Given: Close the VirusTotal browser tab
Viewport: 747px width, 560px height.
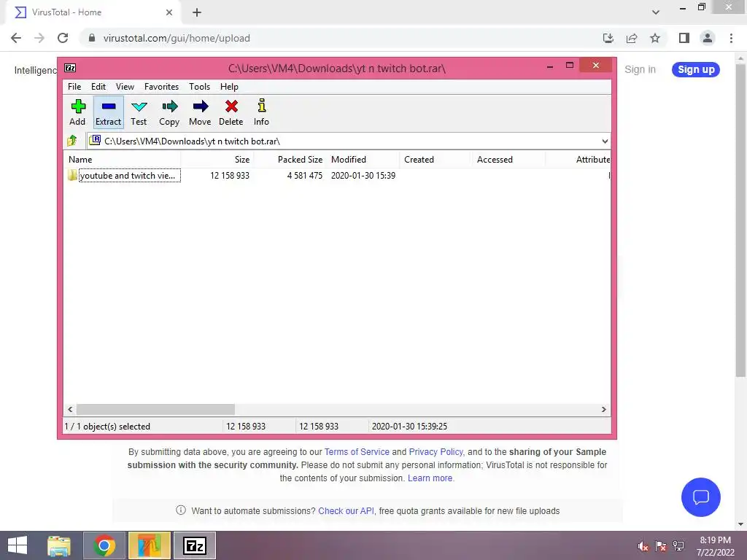Looking at the screenshot, I should tap(169, 12).
